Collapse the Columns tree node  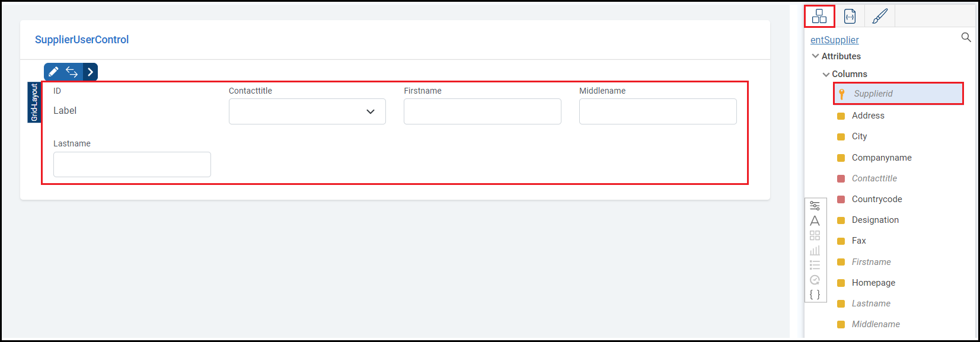point(826,74)
